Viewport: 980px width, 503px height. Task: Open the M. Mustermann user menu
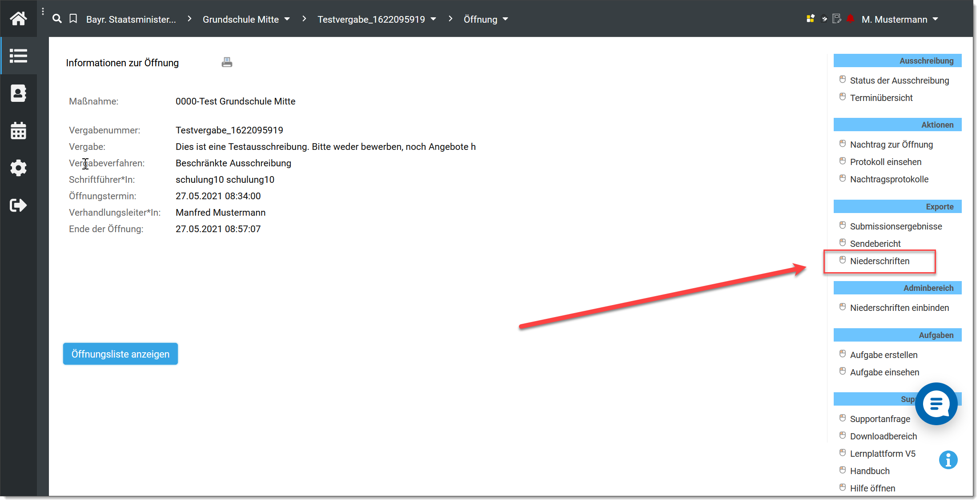tap(900, 19)
